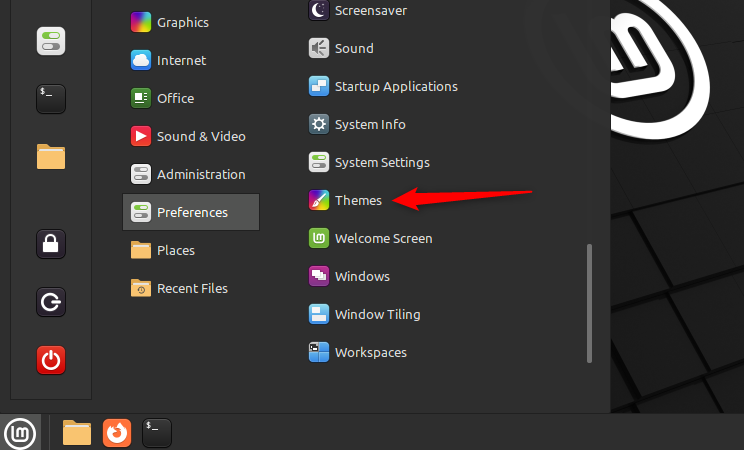
Task: Open Sound preferences
Action: click(x=353, y=48)
